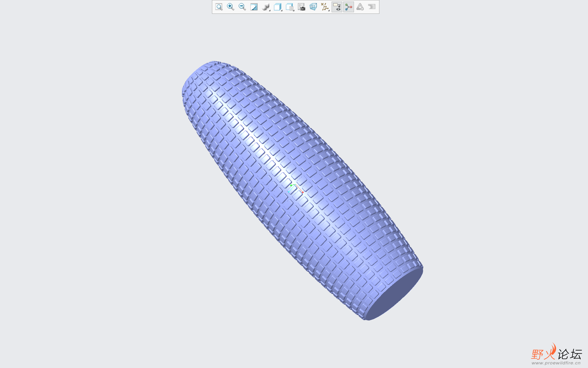This screenshot has height=368, width=588.
Task: Enable perspective view mode
Action: click(313, 7)
